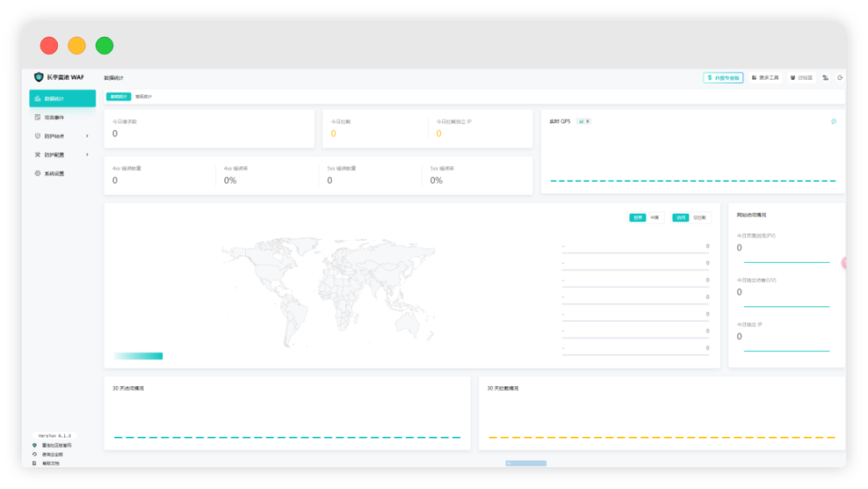Select the 中国 map view toggle
Image resolution: width=868 pixels, height=489 pixels.
click(x=655, y=218)
